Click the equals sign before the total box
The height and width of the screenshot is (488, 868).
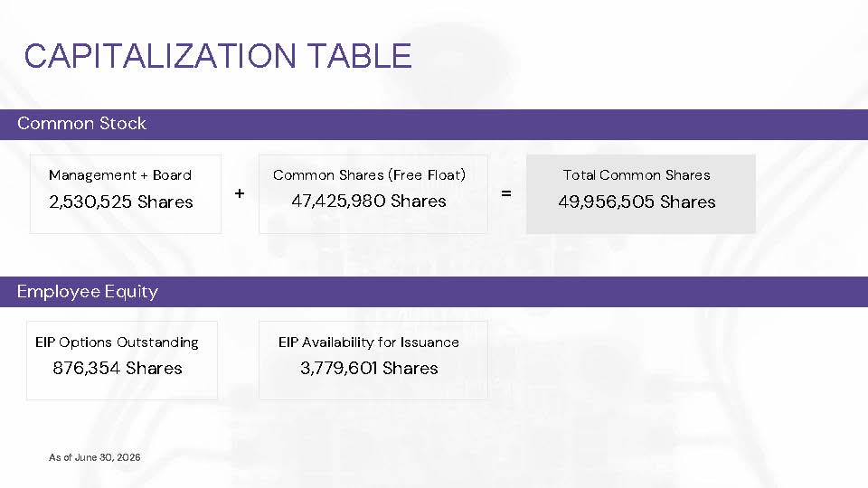click(x=506, y=193)
